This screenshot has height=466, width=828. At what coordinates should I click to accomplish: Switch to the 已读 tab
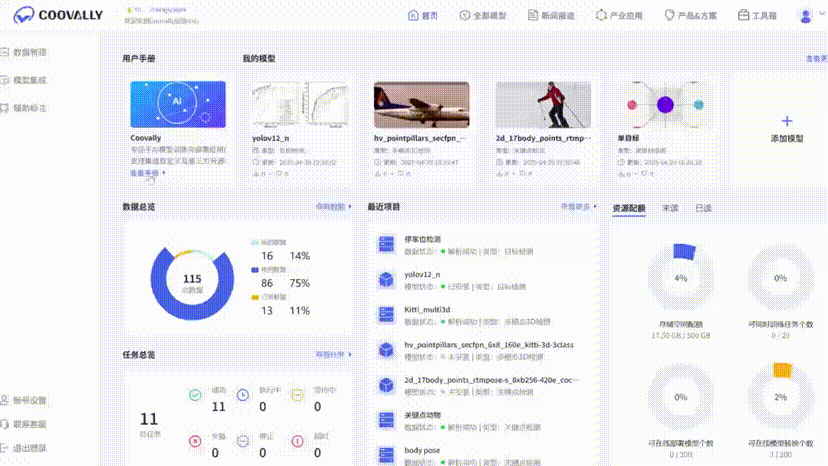[x=703, y=208]
